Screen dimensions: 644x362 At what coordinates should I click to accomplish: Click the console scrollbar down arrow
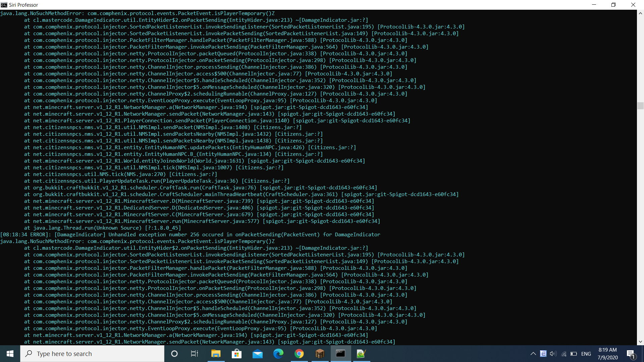(x=640, y=342)
